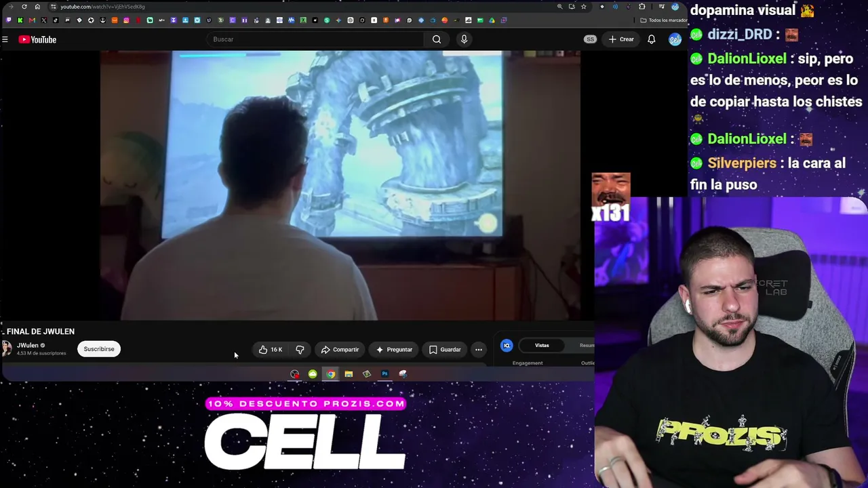Click the blue IQ extension icon

[x=507, y=346]
